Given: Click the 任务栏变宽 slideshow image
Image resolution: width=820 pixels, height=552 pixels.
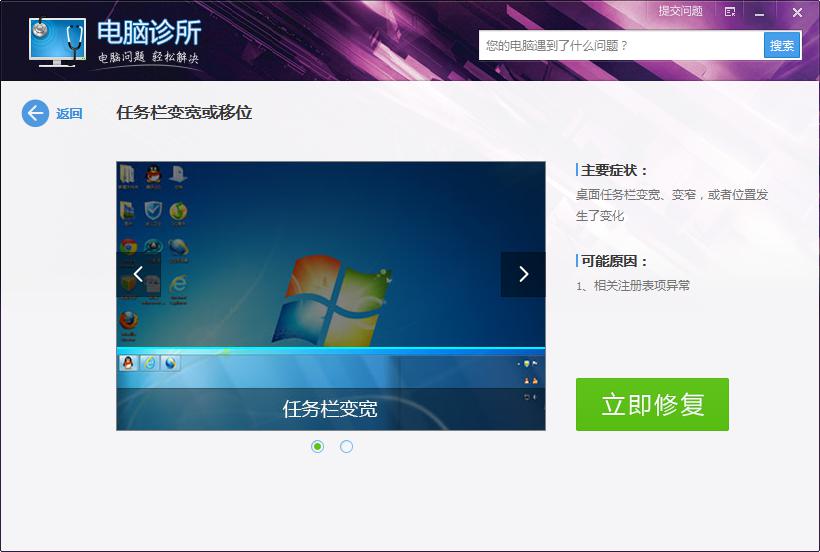Looking at the screenshot, I should click(331, 296).
